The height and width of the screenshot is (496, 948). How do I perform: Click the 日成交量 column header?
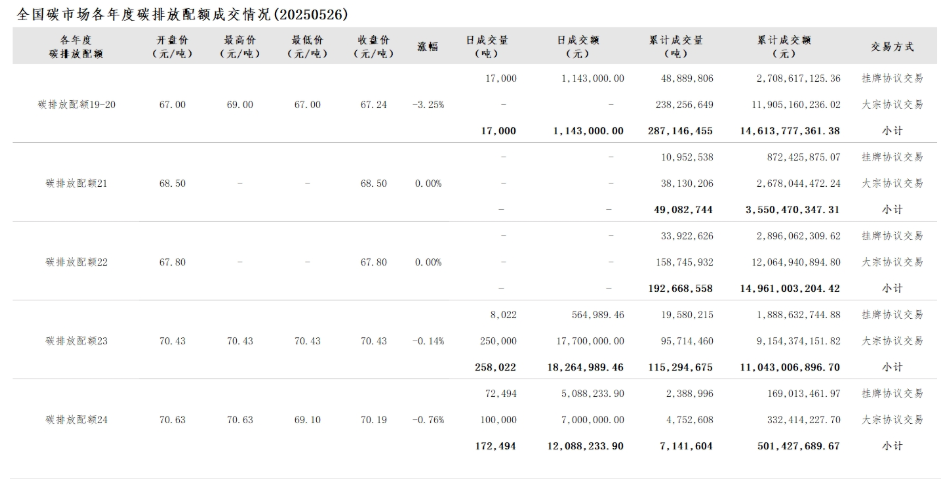click(487, 47)
